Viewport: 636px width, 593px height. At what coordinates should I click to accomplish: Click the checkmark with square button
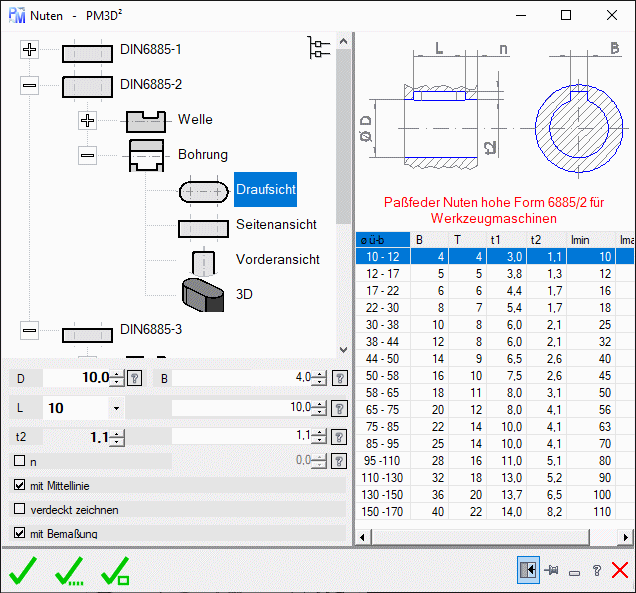click(x=115, y=570)
